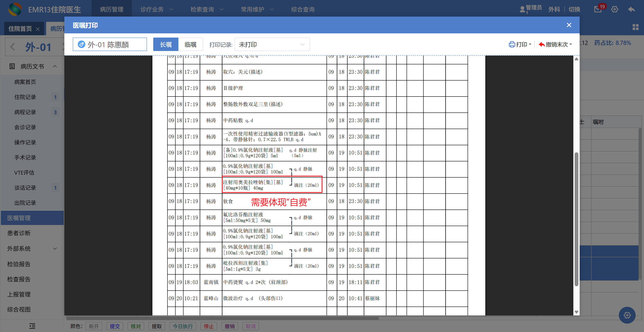
Task: Click the patient field 外-01 陈惠麟
Action: click(109, 44)
